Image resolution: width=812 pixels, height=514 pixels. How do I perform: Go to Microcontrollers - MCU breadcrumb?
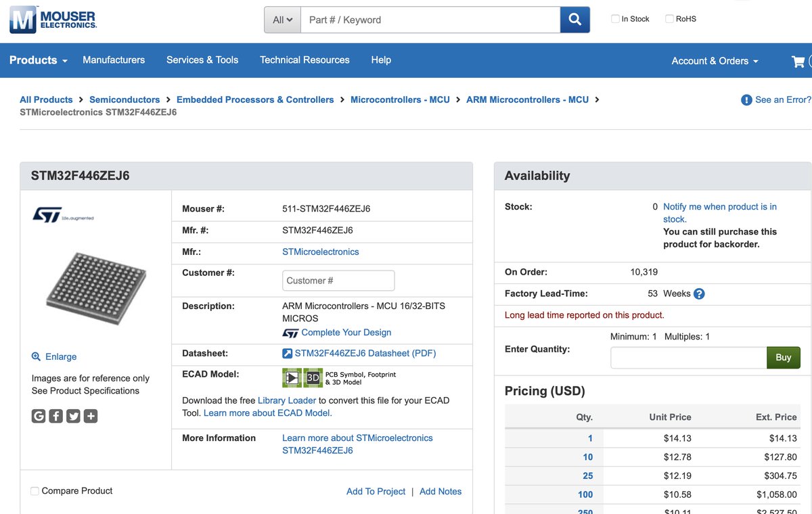(x=400, y=99)
